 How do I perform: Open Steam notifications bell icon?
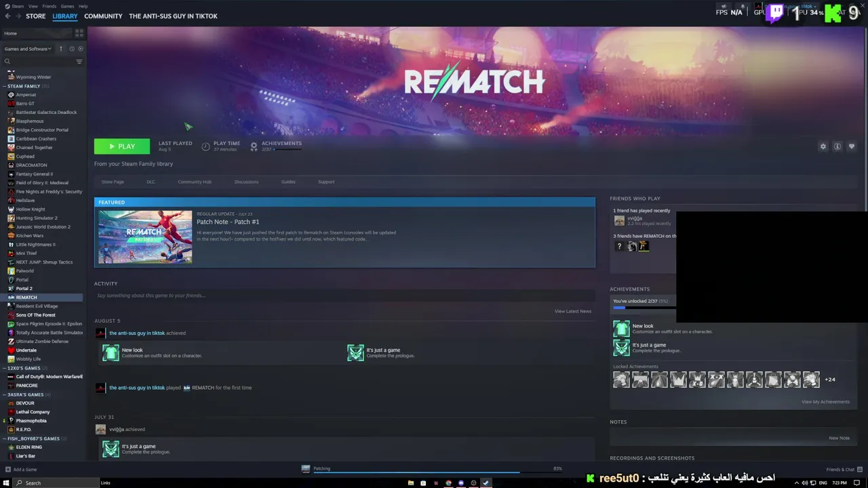pos(743,6)
